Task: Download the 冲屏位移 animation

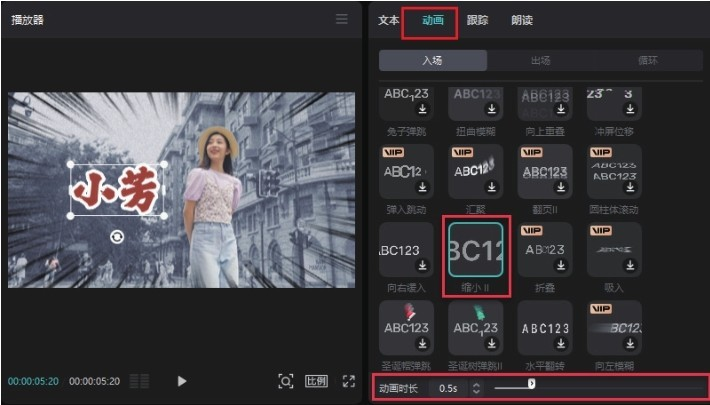Action: tap(630, 109)
